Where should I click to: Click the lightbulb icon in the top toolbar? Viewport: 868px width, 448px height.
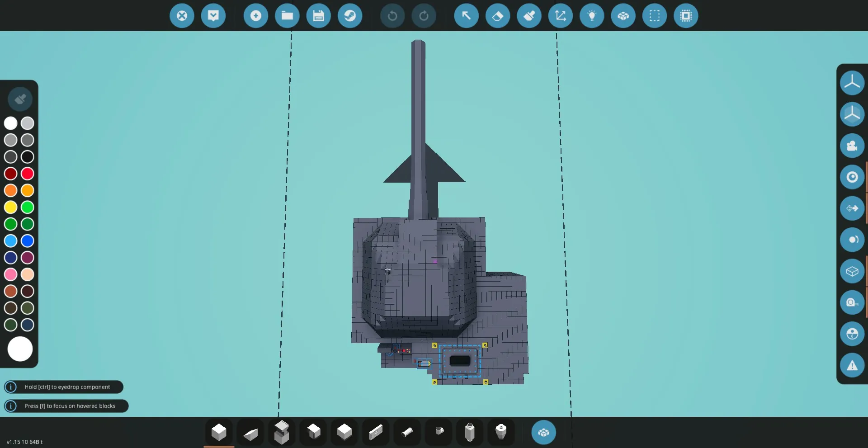[x=591, y=16]
